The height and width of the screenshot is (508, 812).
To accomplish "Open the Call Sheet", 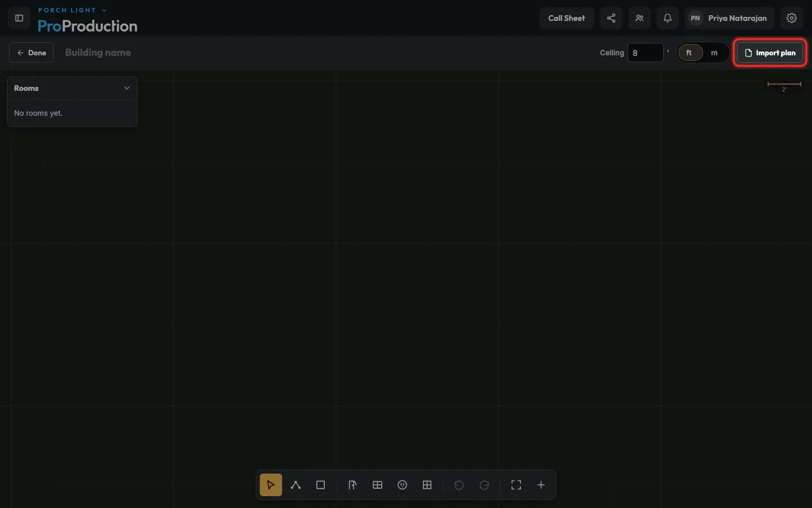I will 567,18.
